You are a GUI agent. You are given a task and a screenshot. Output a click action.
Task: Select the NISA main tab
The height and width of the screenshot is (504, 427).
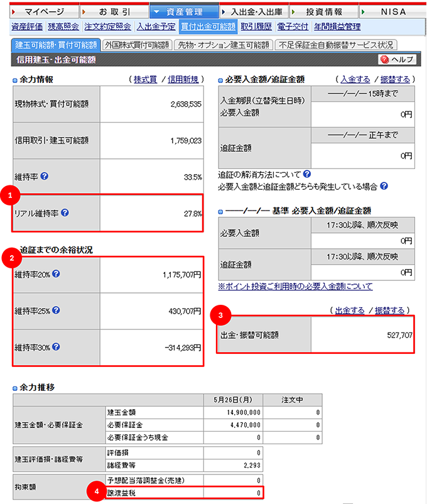(x=393, y=12)
